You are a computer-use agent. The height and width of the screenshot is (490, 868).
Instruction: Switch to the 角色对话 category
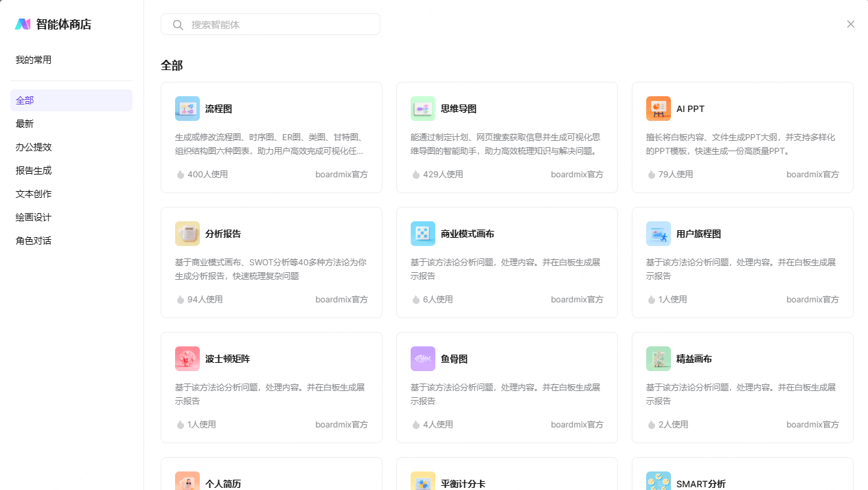click(34, 241)
